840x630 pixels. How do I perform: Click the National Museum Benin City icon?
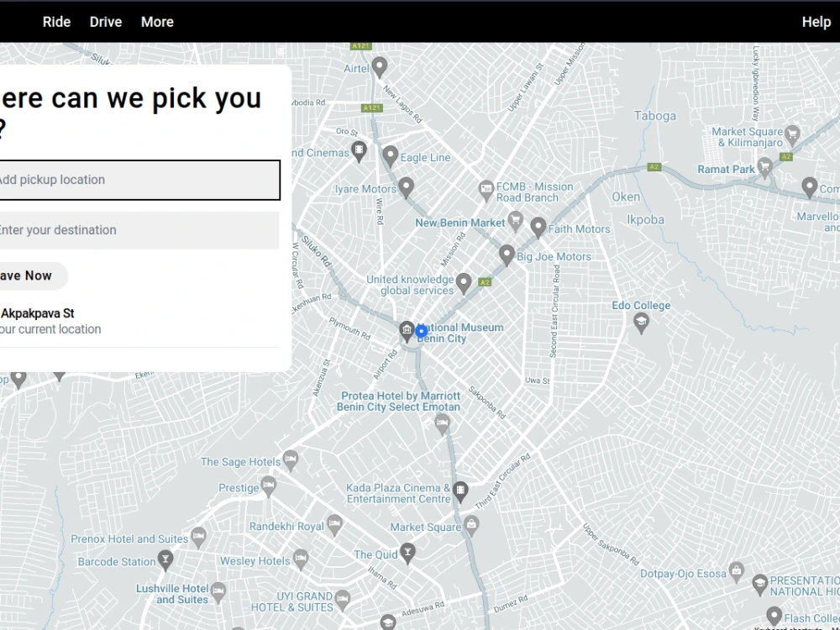(407, 332)
